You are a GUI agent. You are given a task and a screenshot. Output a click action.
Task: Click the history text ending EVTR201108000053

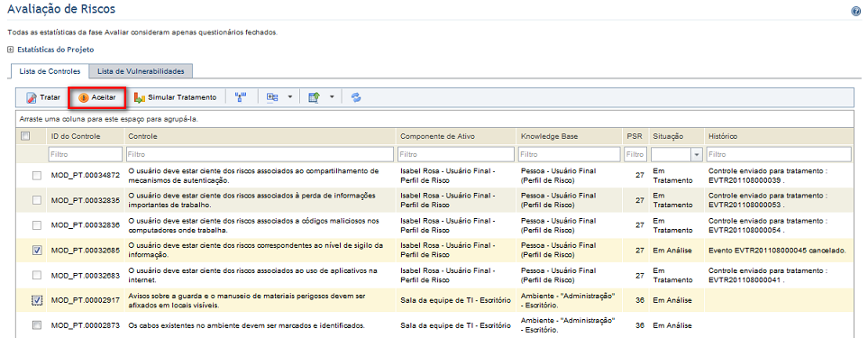[768, 200]
